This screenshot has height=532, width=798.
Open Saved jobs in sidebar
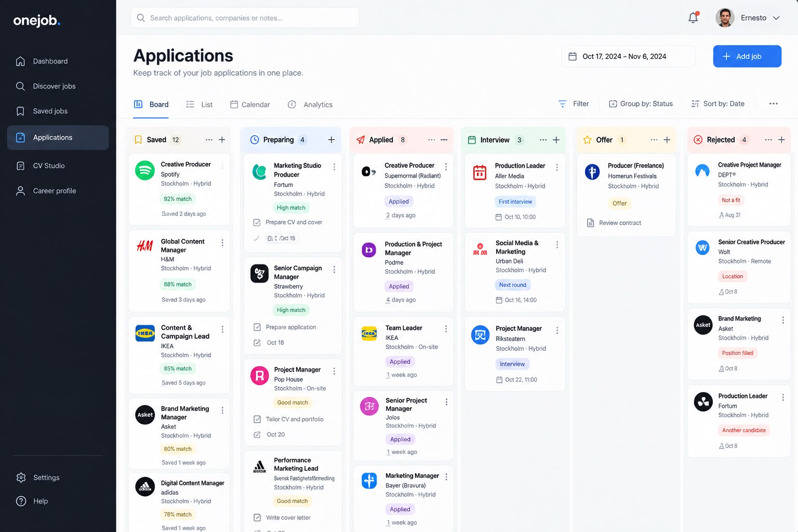tap(58, 111)
